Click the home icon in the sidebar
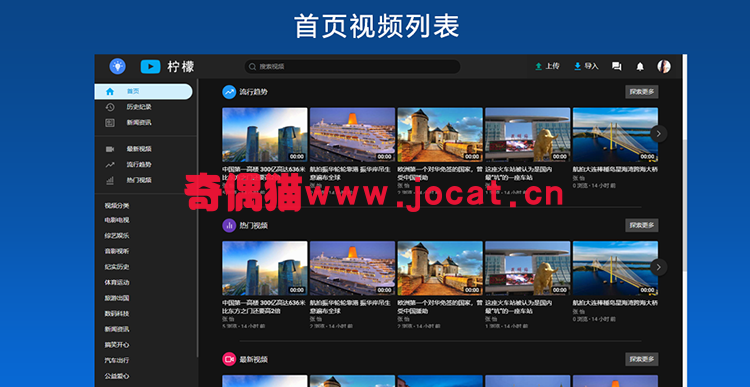This screenshot has width=750, height=387. (x=110, y=91)
